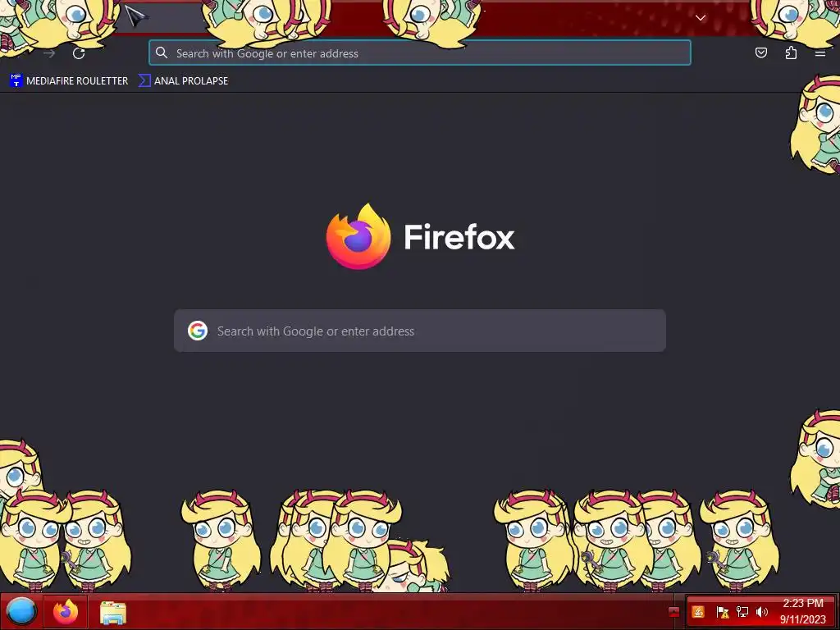Screen dimensions: 840x630
Task: Open the Extensions puzzle-piece icon
Action: pyautogui.click(x=791, y=52)
